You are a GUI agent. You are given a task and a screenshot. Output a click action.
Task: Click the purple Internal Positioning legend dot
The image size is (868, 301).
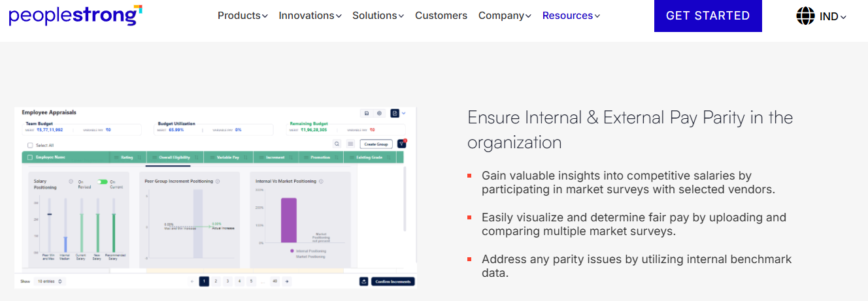(x=292, y=251)
